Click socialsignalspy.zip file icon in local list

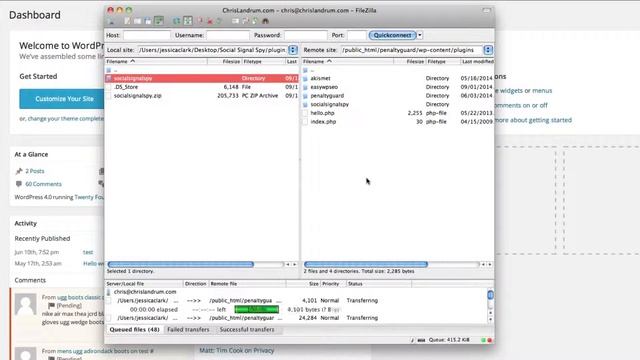109,96
